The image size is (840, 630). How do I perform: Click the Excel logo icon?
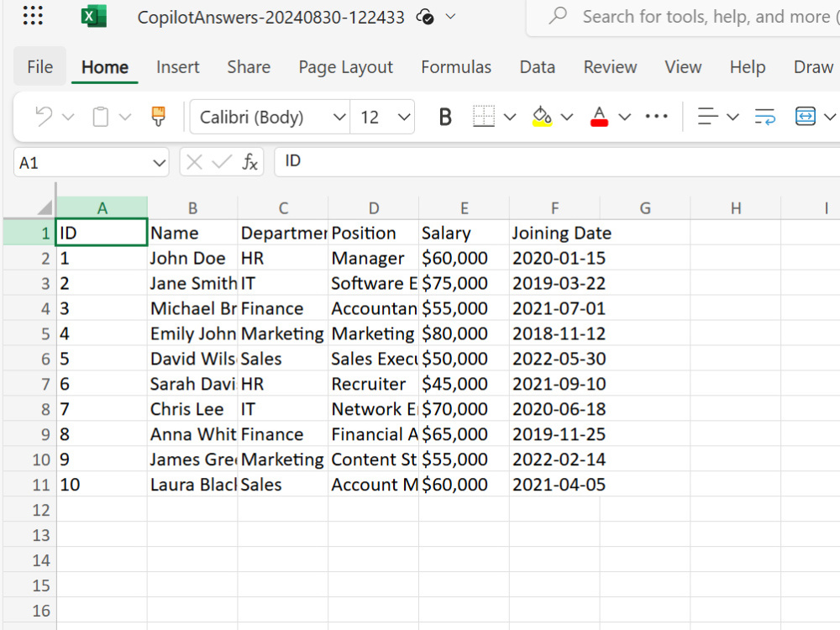coord(94,17)
